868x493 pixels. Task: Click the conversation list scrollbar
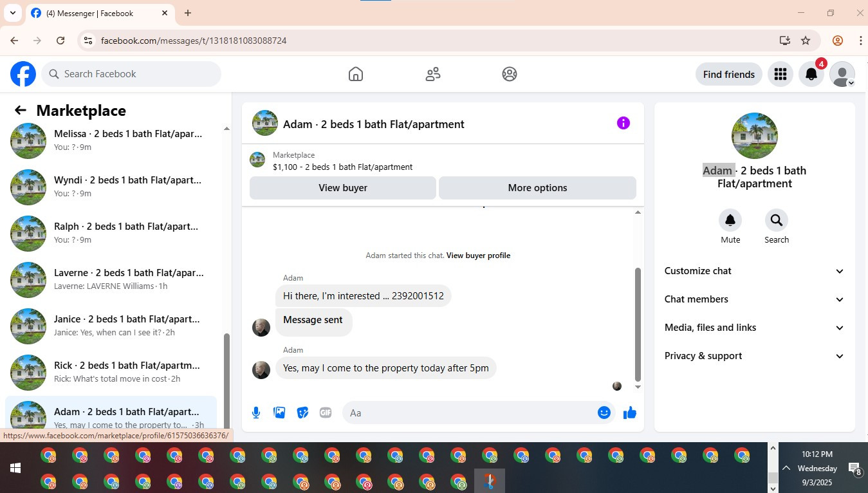[226, 380]
